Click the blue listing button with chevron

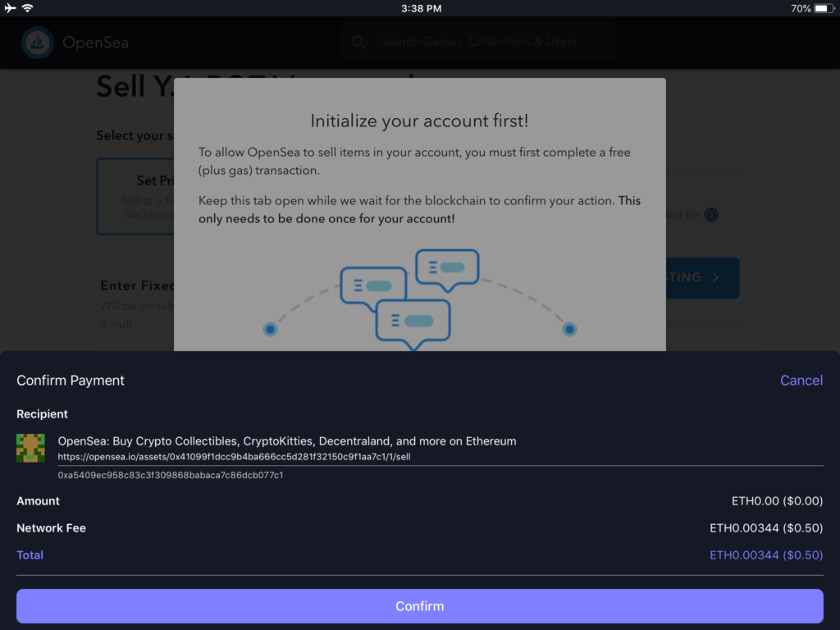pyautogui.click(x=702, y=277)
